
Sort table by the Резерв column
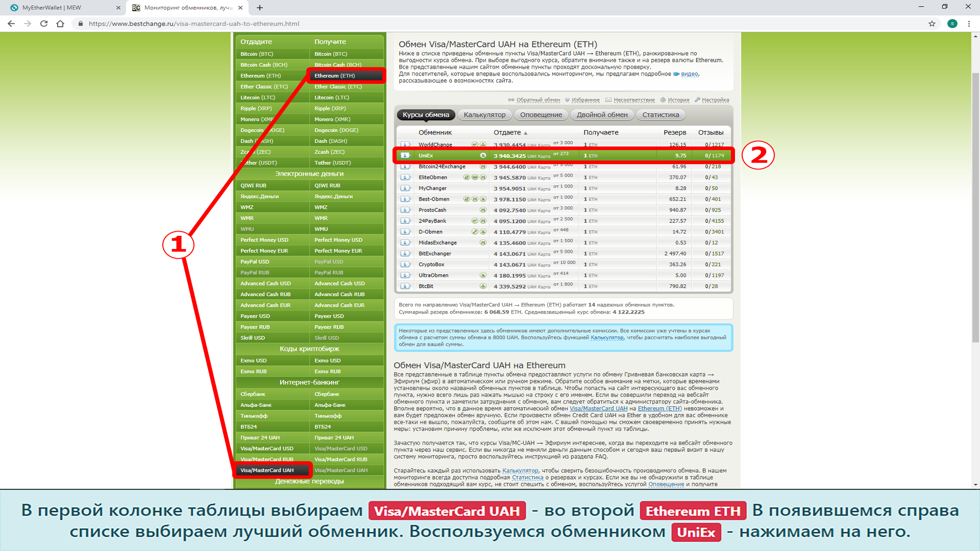(675, 133)
